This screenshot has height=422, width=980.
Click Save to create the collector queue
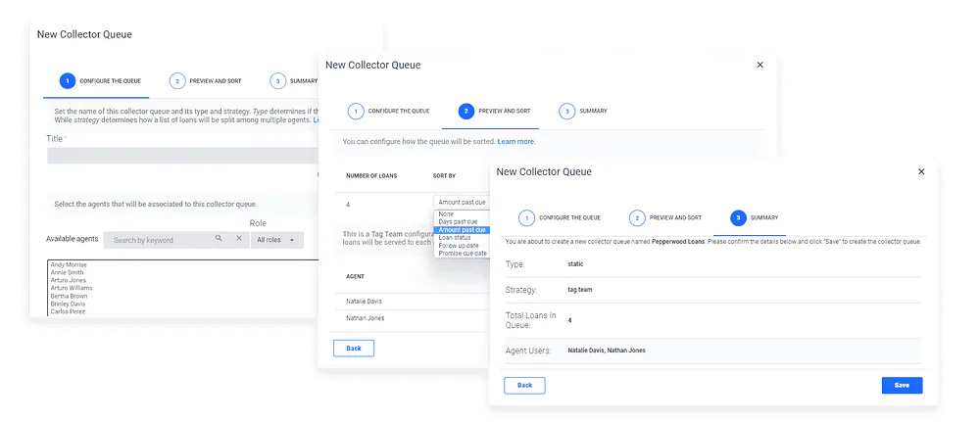(902, 385)
